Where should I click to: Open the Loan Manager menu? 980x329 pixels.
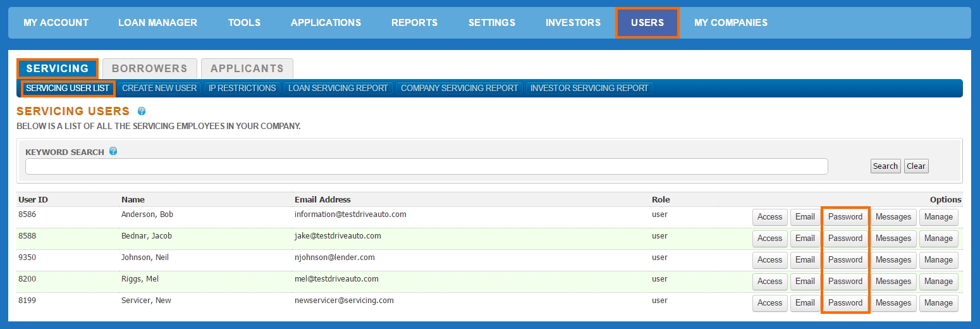coord(157,23)
